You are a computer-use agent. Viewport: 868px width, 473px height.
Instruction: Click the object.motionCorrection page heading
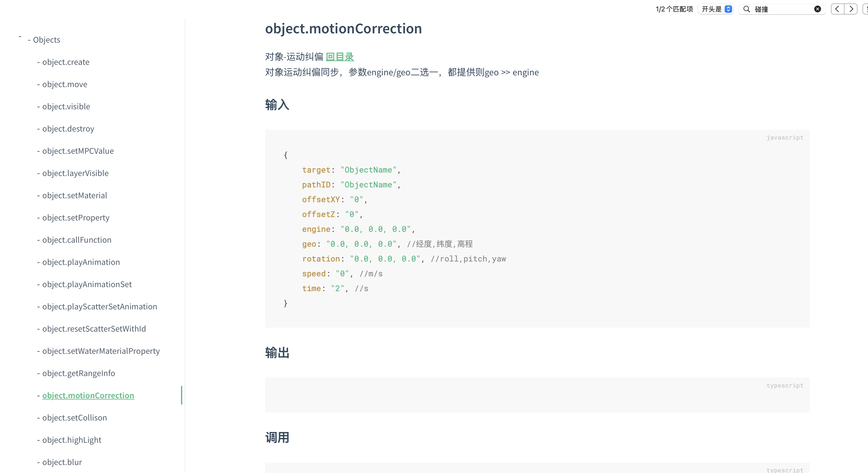(343, 29)
